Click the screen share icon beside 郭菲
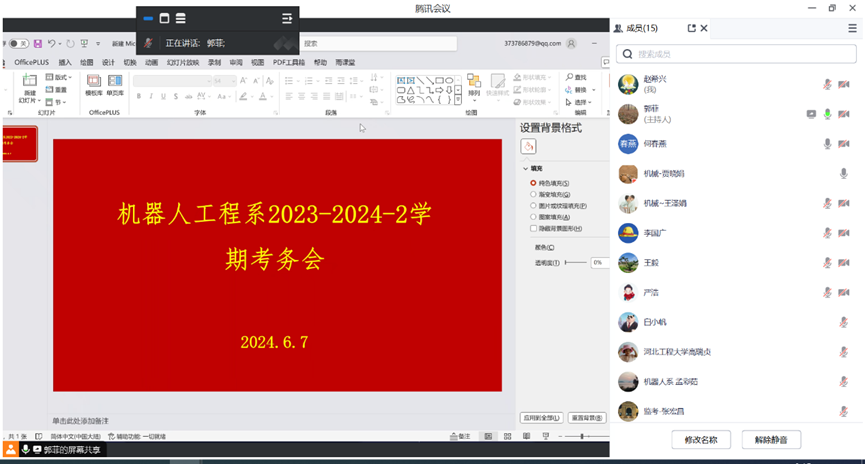 811,114
